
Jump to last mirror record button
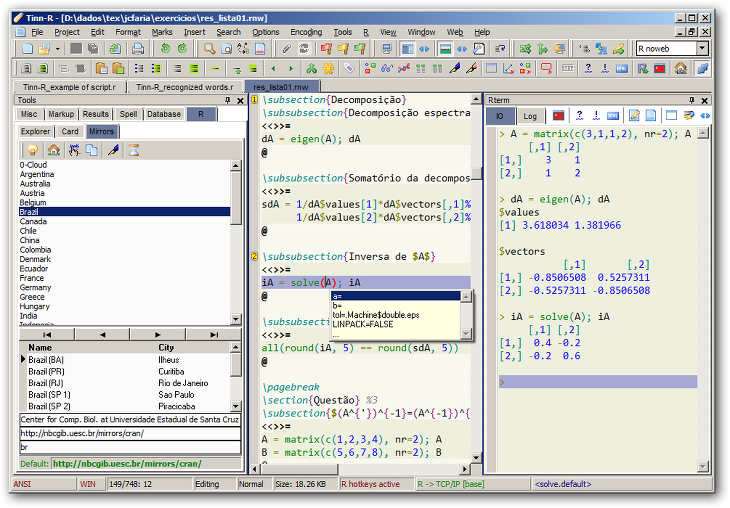(x=214, y=334)
